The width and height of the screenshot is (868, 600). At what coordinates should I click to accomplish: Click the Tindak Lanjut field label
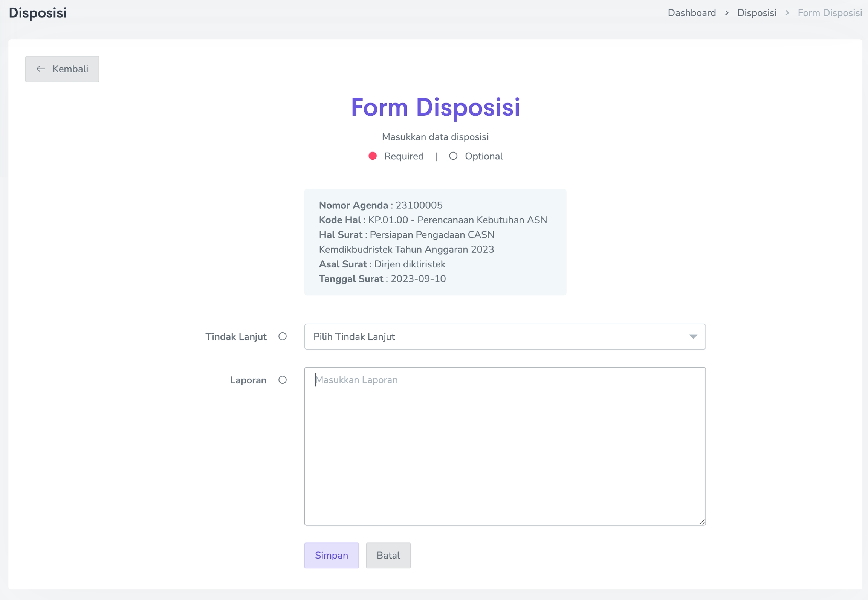pyautogui.click(x=236, y=336)
